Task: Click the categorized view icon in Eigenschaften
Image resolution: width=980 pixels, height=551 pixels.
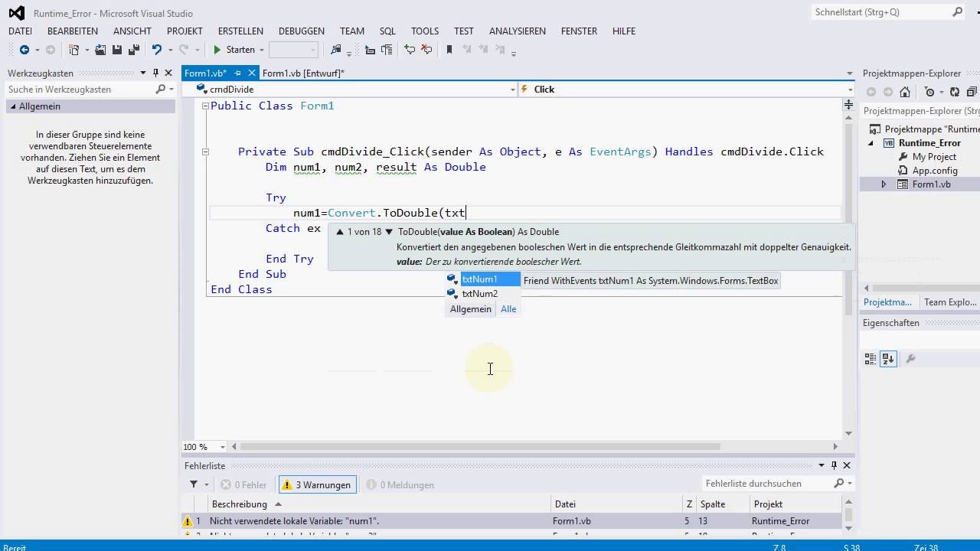Action: click(871, 359)
